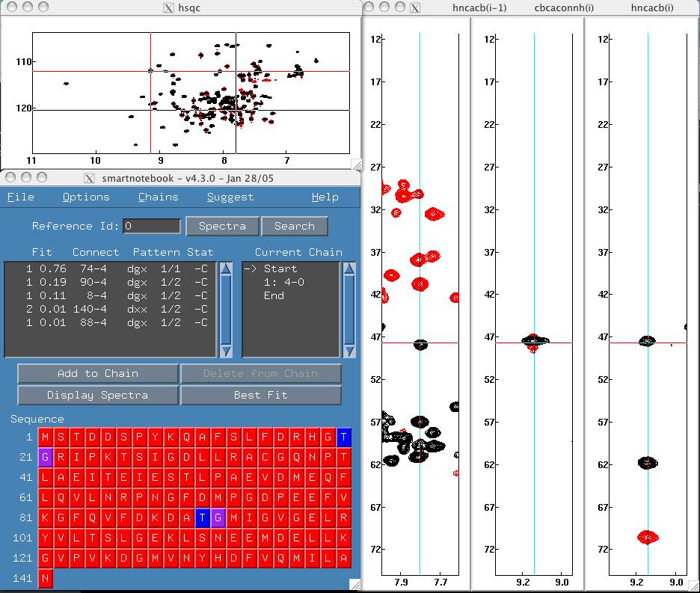The height and width of the screenshot is (593, 700).
Task: Click the smartnotebook window resize grip
Action: [355, 586]
